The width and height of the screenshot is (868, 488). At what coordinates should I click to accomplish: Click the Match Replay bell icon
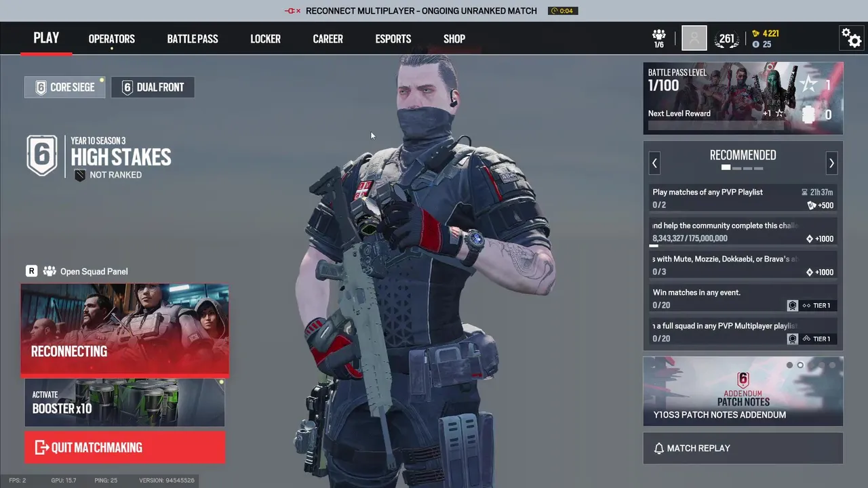pyautogui.click(x=658, y=448)
